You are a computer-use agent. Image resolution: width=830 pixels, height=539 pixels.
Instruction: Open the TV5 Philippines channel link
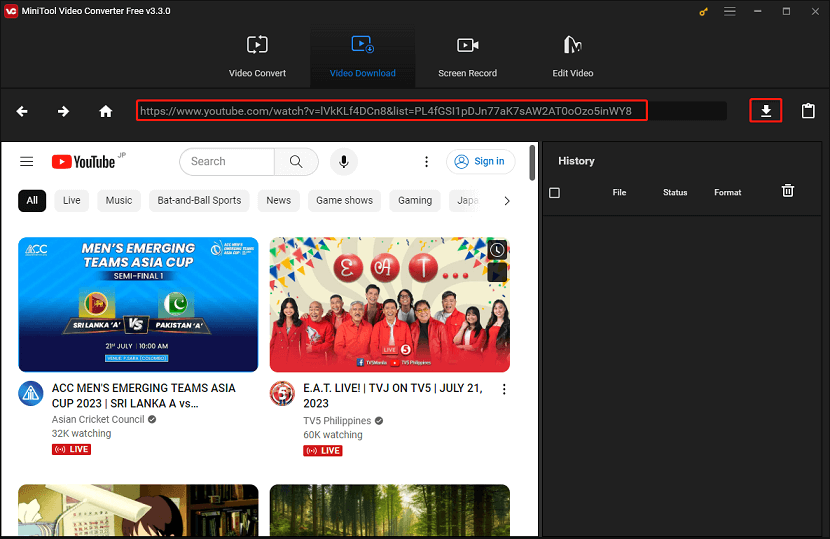point(337,420)
